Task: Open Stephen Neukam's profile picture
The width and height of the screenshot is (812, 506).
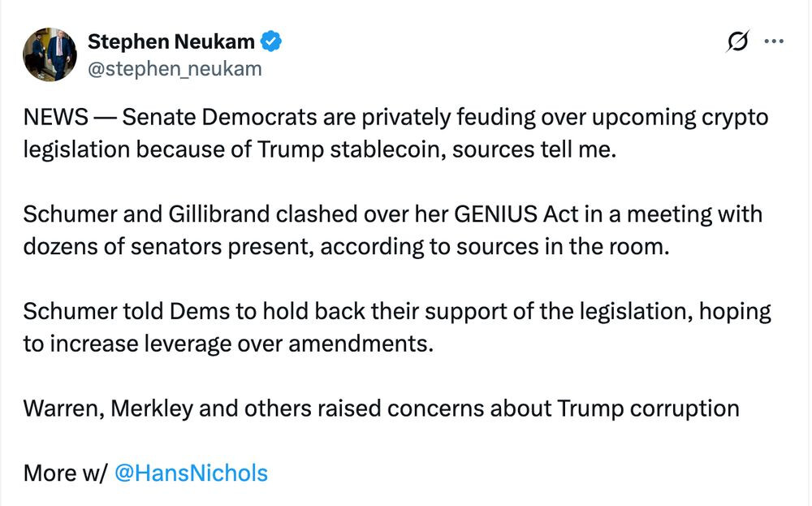Action: pyautogui.click(x=50, y=54)
